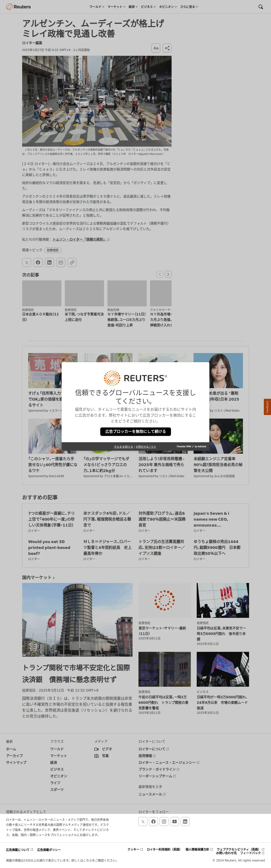Open ゆうちょ銀株の売出1444円 article
This screenshot has height=868, width=271.
coord(217,547)
